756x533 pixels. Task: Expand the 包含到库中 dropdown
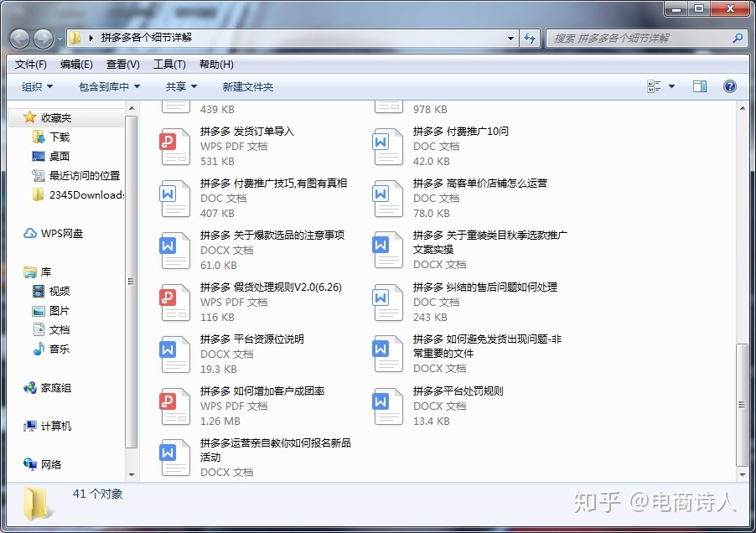(x=109, y=86)
